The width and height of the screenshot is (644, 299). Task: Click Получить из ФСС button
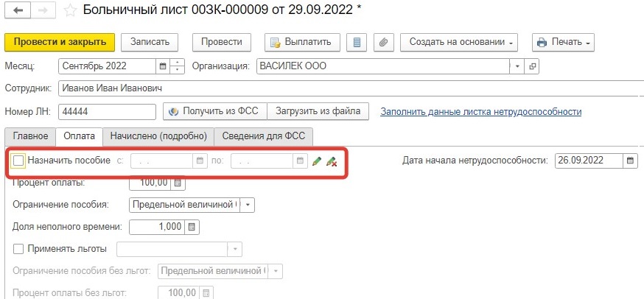click(215, 111)
